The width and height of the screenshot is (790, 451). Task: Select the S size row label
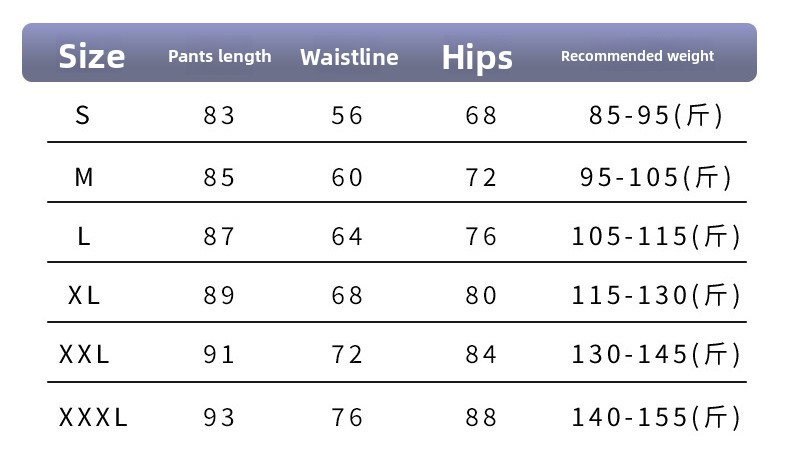coord(83,115)
